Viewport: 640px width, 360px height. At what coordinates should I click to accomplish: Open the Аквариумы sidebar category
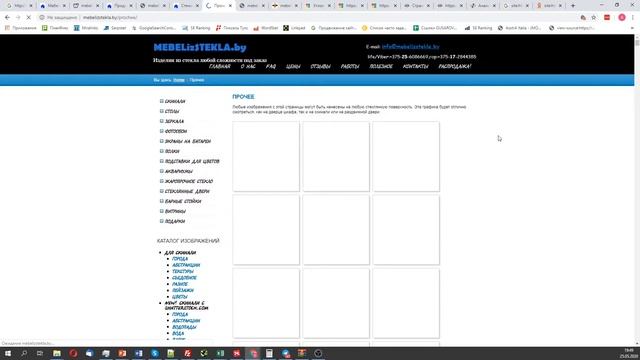click(x=179, y=171)
